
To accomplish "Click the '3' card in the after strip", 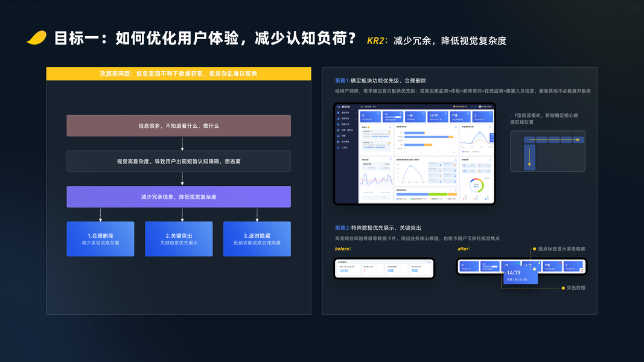I will pyautogui.click(x=573, y=266).
